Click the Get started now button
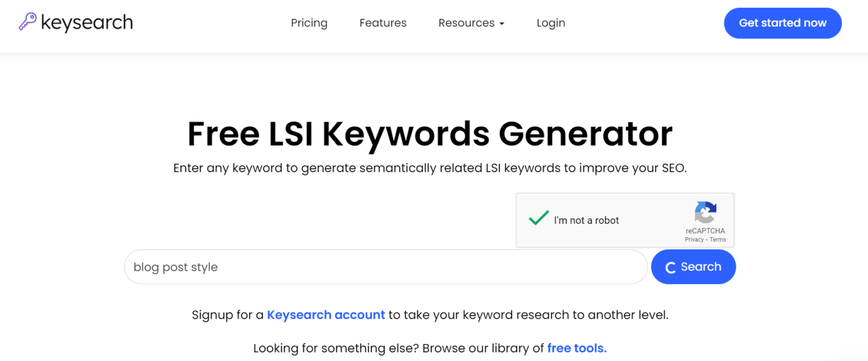Viewport: 868px width, 361px height. tap(783, 23)
